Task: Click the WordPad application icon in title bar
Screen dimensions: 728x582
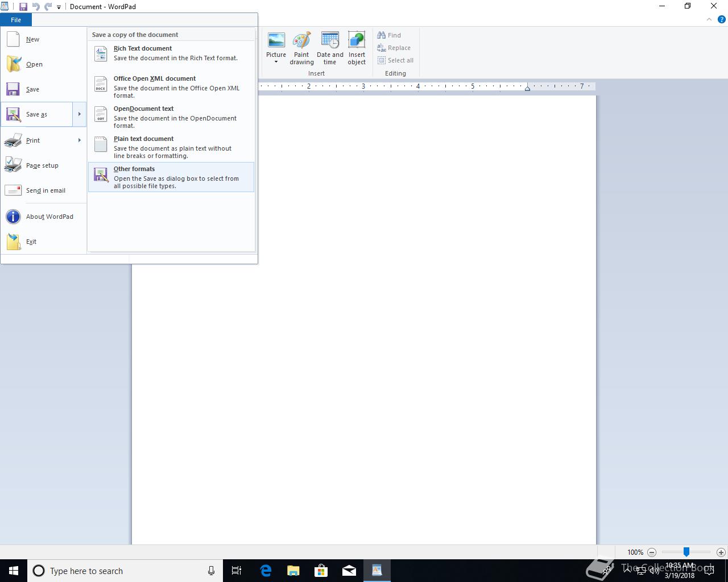Action: click(x=5, y=6)
